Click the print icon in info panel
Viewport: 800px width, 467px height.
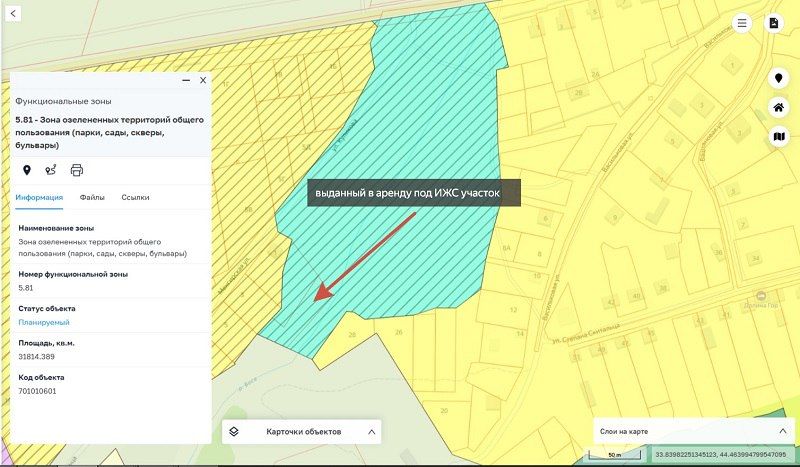point(77,170)
